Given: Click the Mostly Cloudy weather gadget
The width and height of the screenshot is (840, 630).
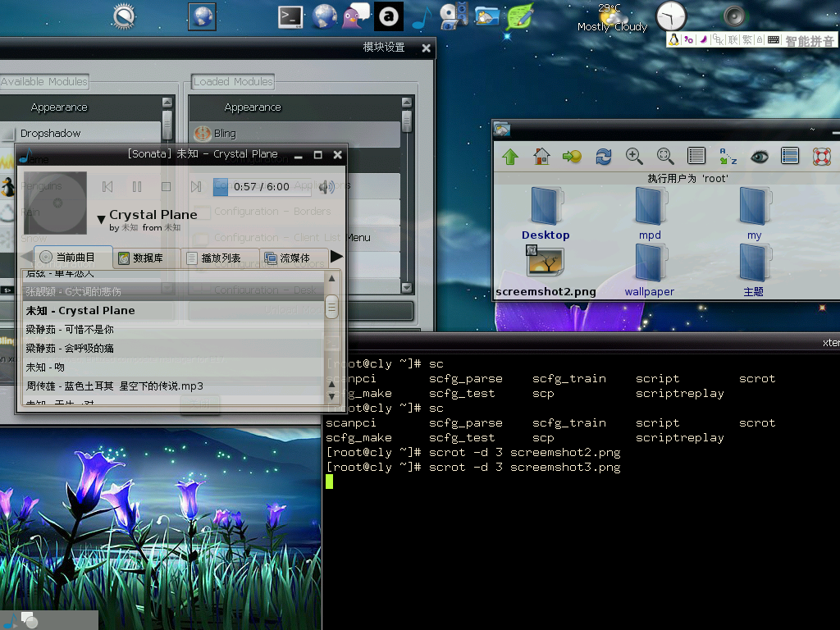Looking at the screenshot, I should tap(612, 17).
